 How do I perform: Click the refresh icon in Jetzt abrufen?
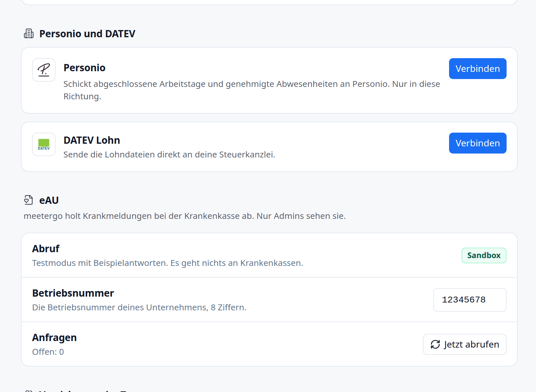pyautogui.click(x=435, y=344)
